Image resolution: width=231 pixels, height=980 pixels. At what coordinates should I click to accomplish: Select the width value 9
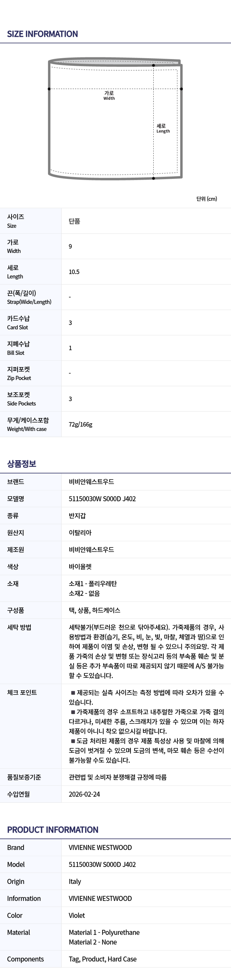point(70,247)
